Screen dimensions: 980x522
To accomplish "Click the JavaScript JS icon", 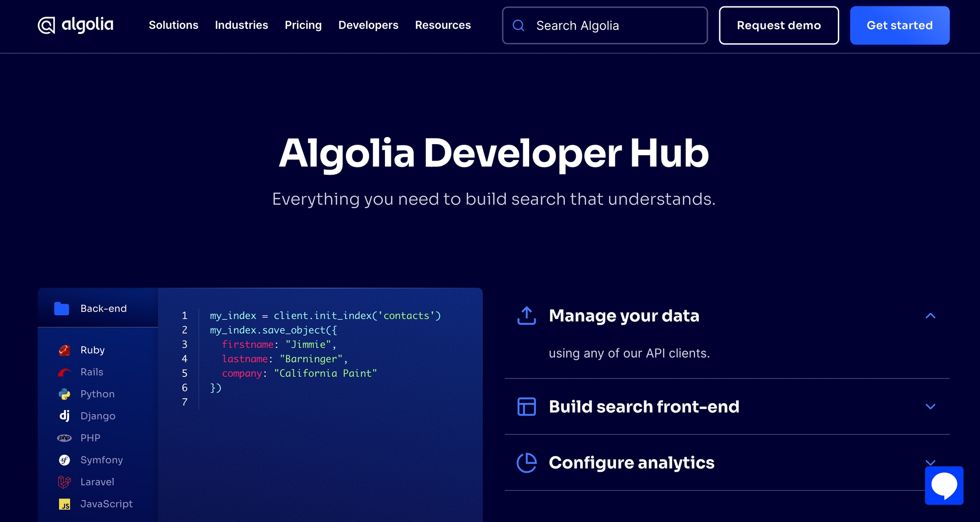I will pos(64,504).
